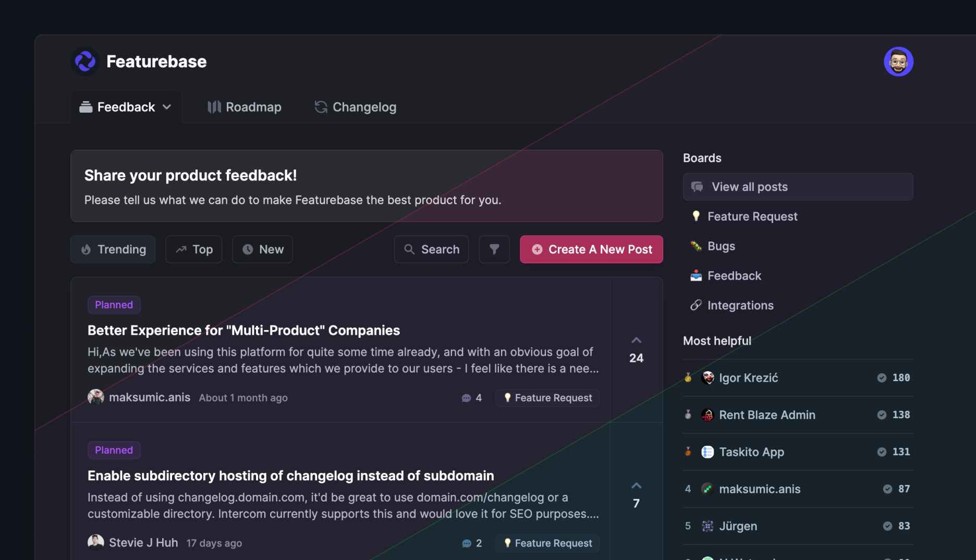Select the Feedback board in sidebar
This screenshot has width=976, height=560.
click(x=798, y=276)
